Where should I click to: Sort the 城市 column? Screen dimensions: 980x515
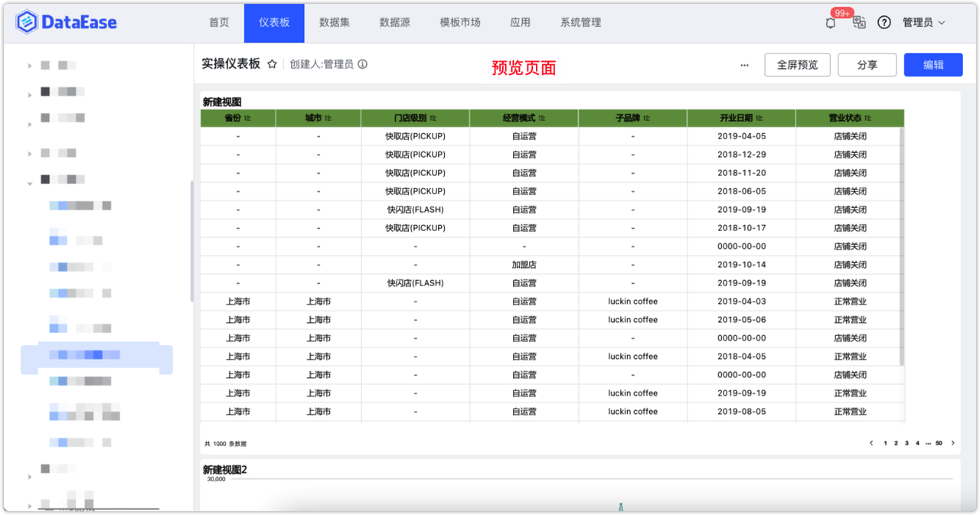[x=328, y=119]
